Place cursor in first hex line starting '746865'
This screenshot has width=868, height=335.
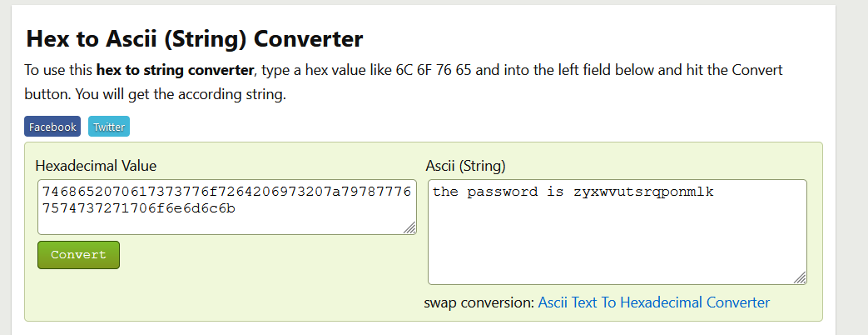pos(226,192)
